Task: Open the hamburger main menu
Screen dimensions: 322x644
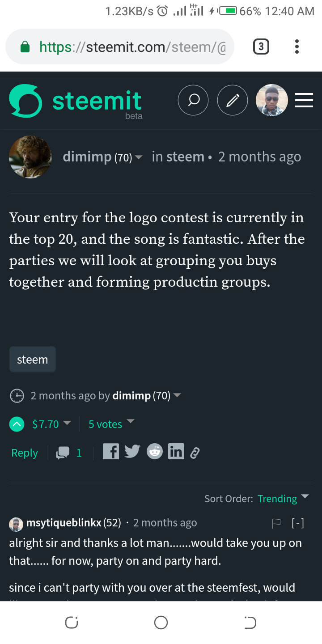Action: 304,101
